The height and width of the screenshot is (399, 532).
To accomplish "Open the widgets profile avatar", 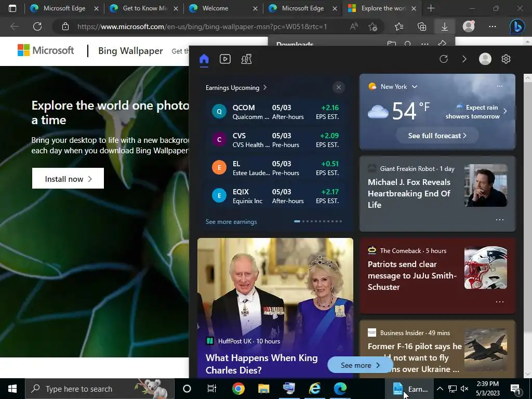I will point(485,59).
